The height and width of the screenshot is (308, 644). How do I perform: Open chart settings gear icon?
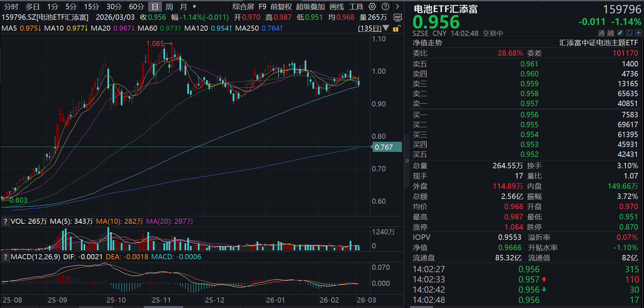pyautogui.click(x=372, y=6)
